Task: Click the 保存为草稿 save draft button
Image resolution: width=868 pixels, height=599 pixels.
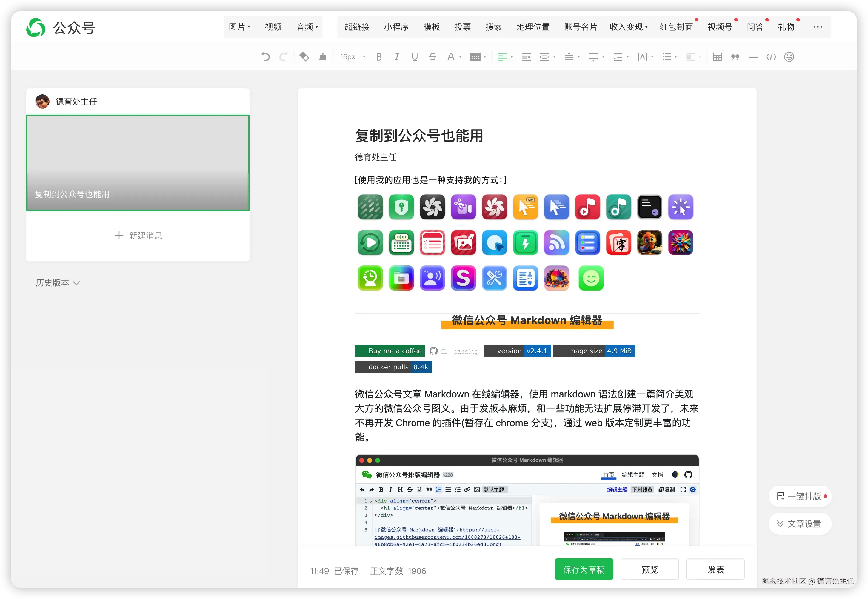Action: click(584, 569)
